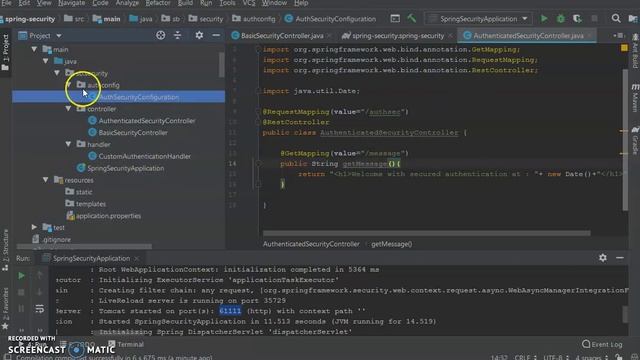Select SpringSecurityApplication tab in Run panel
The width and height of the screenshot is (640, 360).
click(91, 258)
